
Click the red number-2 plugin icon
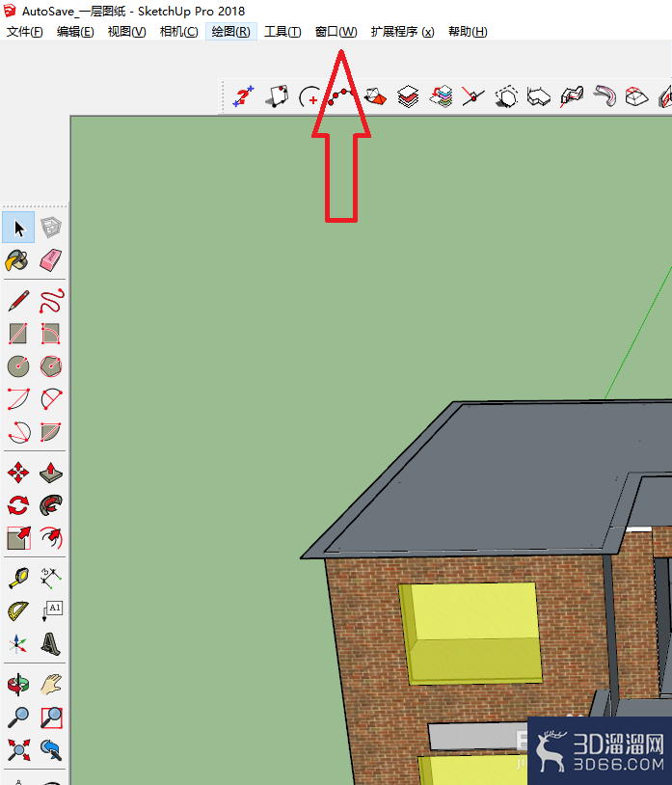[x=244, y=96]
